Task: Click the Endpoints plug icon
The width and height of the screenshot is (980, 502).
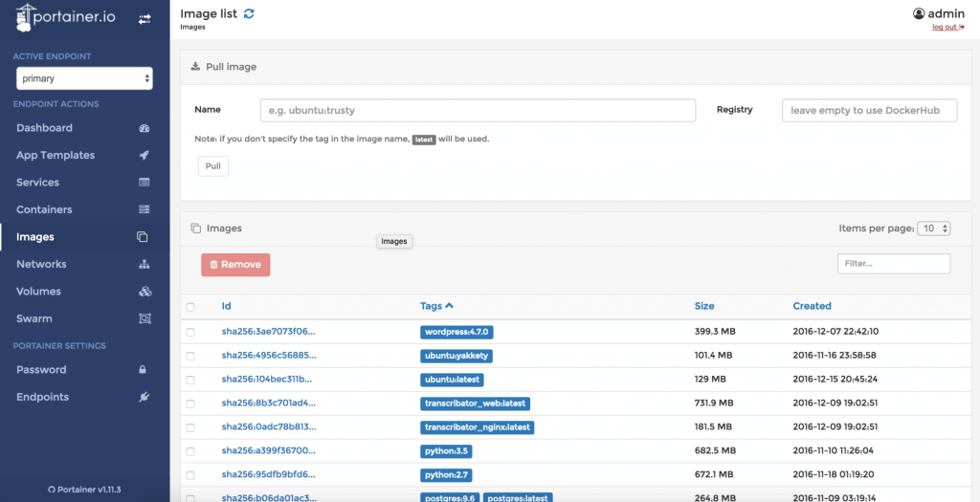Action: click(145, 397)
